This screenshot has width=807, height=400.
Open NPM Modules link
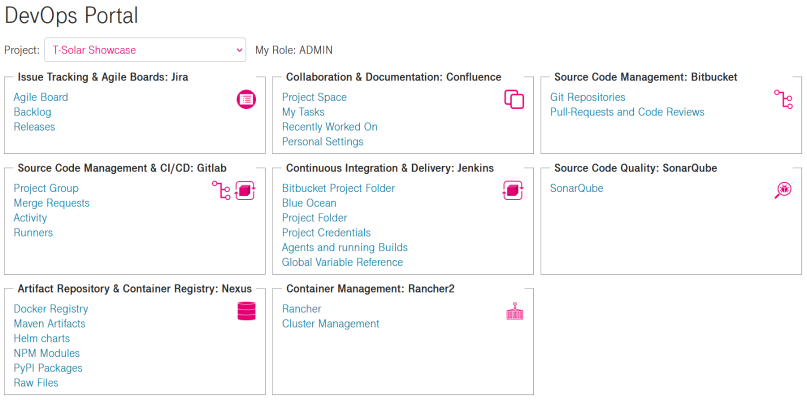[x=47, y=353]
